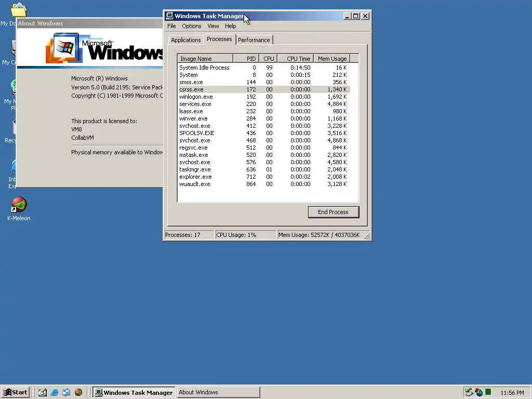This screenshot has height=399, width=532.
Task: Click the Task Manager CPU tray icon
Action: coord(488,392)
